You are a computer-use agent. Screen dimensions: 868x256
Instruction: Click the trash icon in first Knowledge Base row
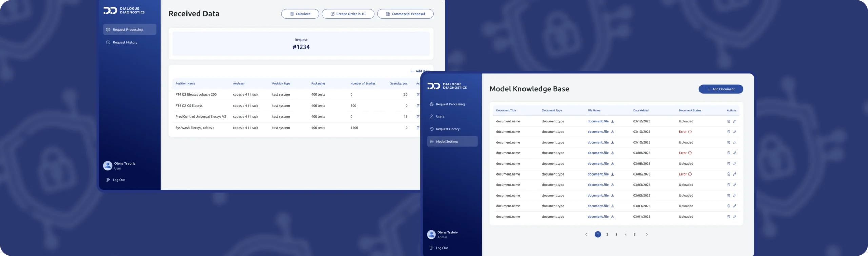[728, 121]
